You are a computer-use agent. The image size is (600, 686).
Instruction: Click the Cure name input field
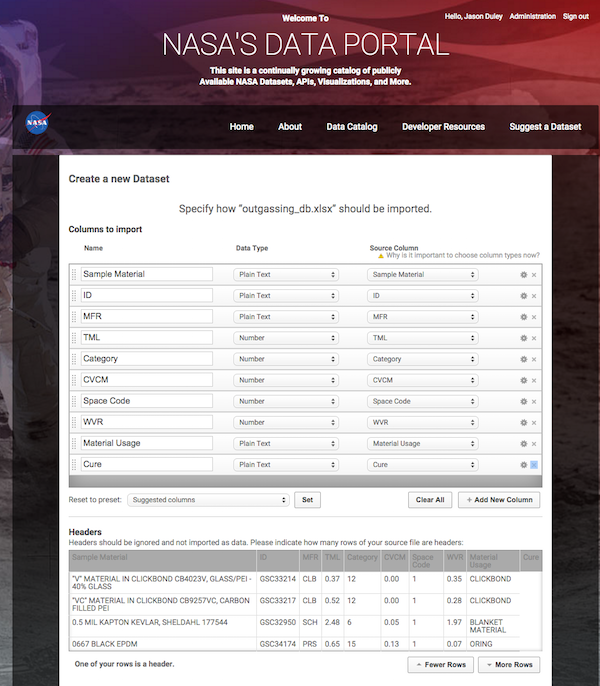pyautogui.click(x=147, y=464)
